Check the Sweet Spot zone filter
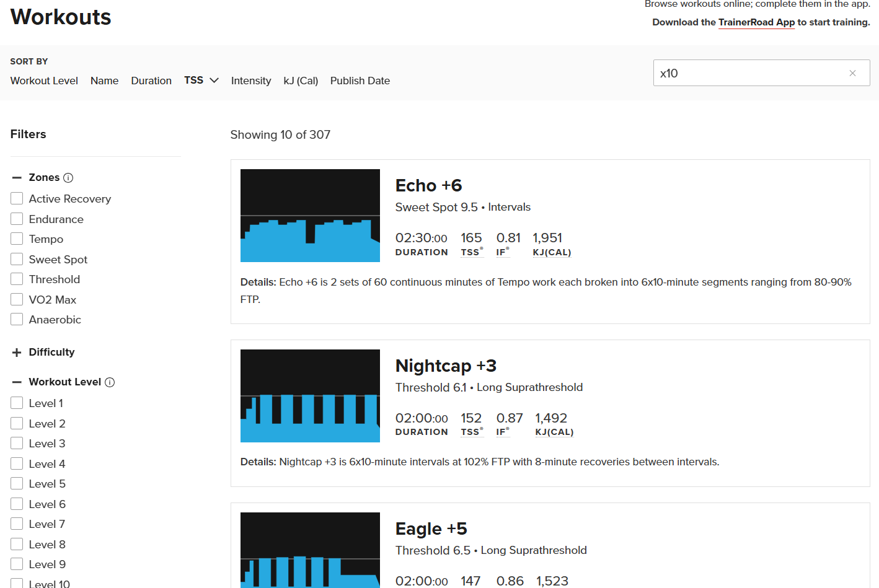Image resolution: width=879 pixels, height=588 pixels. [17, 260]
